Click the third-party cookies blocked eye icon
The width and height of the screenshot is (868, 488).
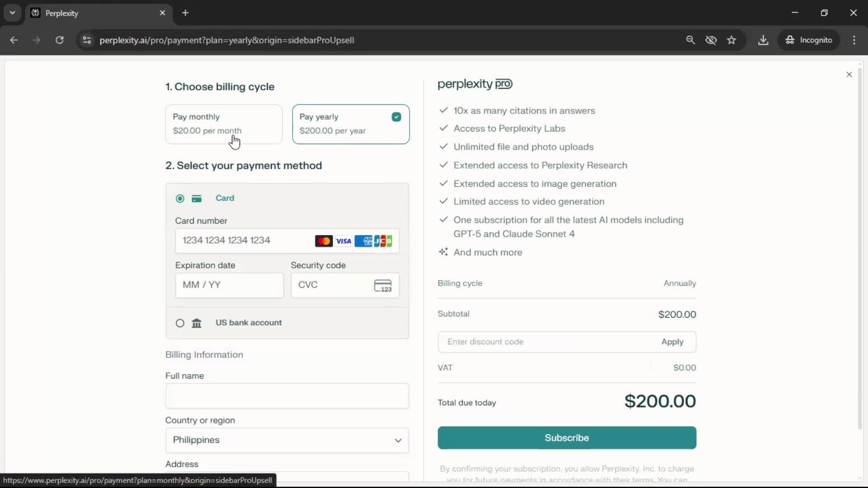point(711,40)
